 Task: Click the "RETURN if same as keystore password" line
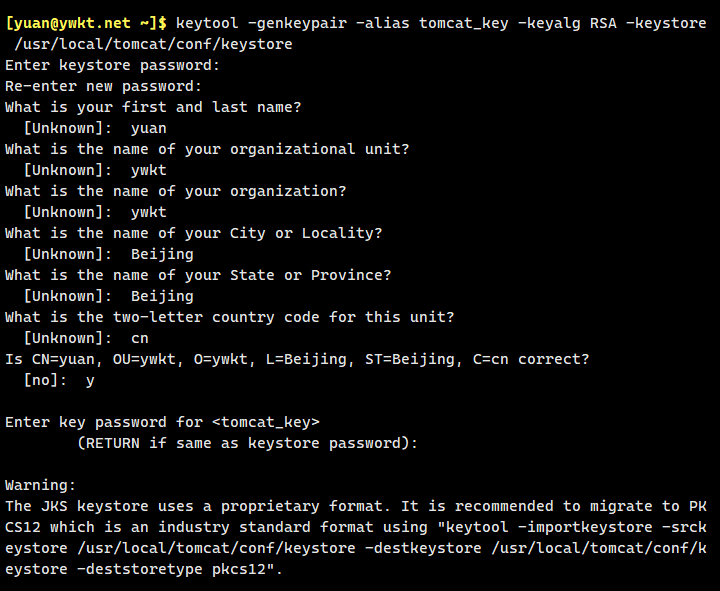click(248, 443)
